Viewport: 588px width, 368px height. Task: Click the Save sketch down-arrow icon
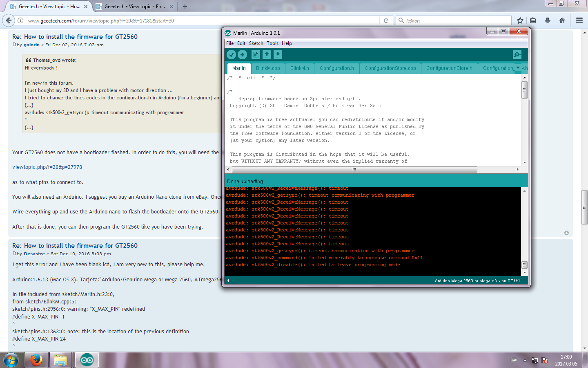pos(278,54)
